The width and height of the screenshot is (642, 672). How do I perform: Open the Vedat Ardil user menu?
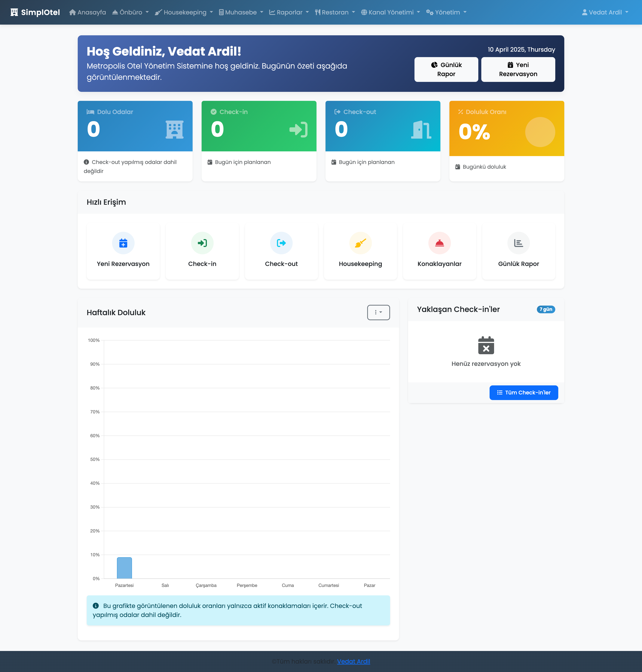pos(605,12)
